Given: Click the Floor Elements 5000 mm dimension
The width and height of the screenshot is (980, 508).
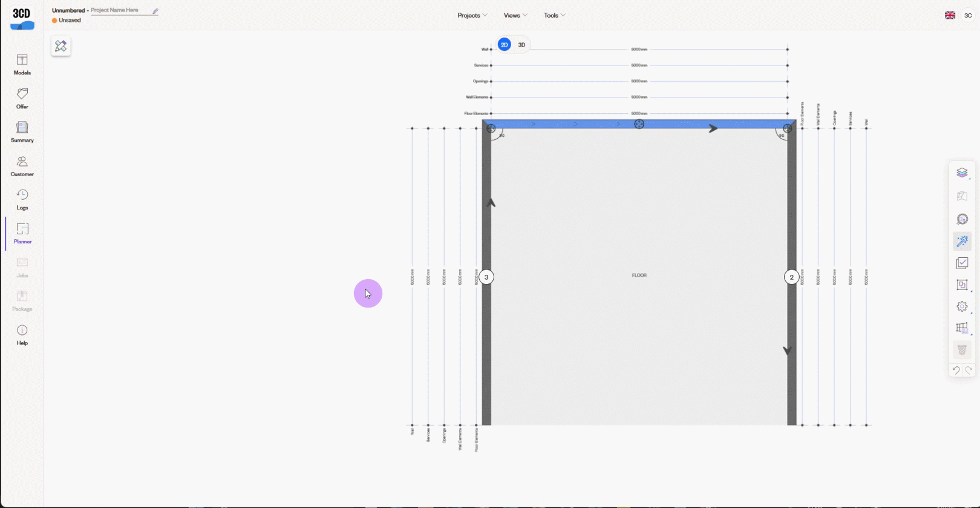Looking at the screenshot, I should (639, 113).
